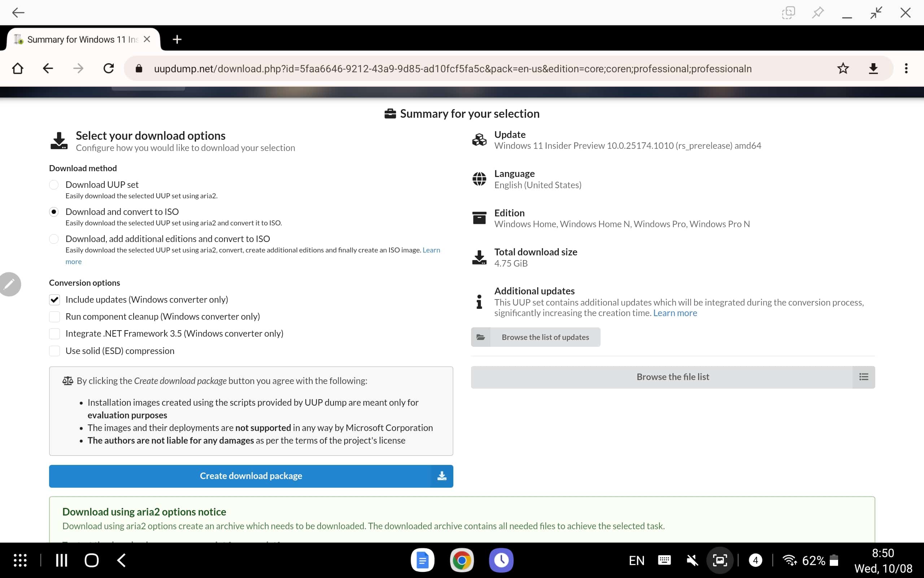This screenshot has width=924, height=578.
Task: Tap the taskbar back chevron
Action: [x=121, y=560]
